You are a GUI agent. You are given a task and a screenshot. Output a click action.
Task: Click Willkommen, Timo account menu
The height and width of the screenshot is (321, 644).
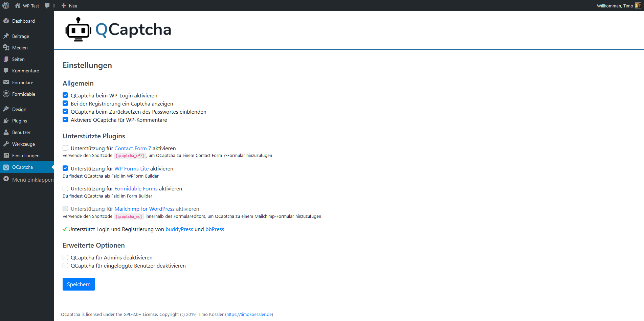point(619,5)
